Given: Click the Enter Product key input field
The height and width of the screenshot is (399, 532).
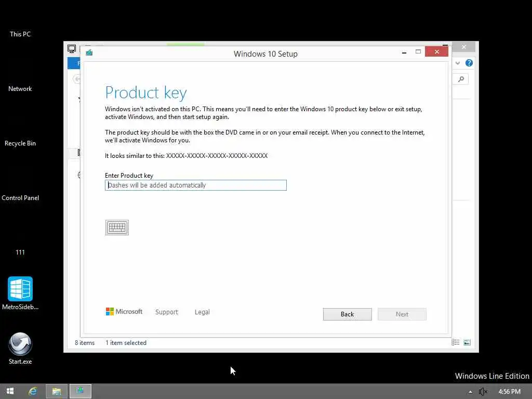Looking at the screenshot, I should click(x=196, y=185).
